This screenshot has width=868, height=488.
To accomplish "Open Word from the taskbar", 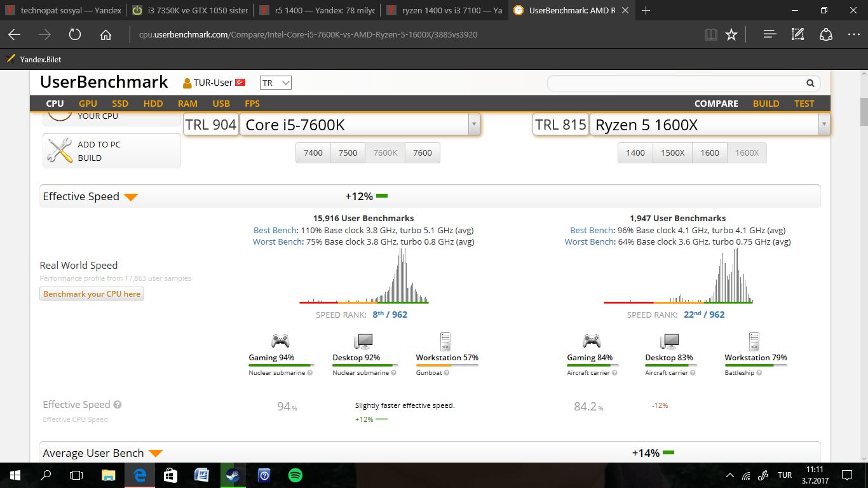I will click(x=201, y=475).
